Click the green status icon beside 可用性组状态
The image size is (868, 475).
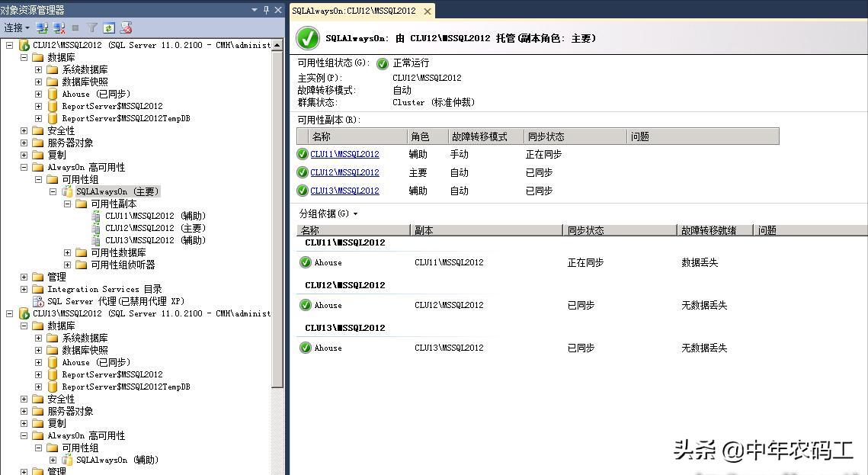(383, 64)
